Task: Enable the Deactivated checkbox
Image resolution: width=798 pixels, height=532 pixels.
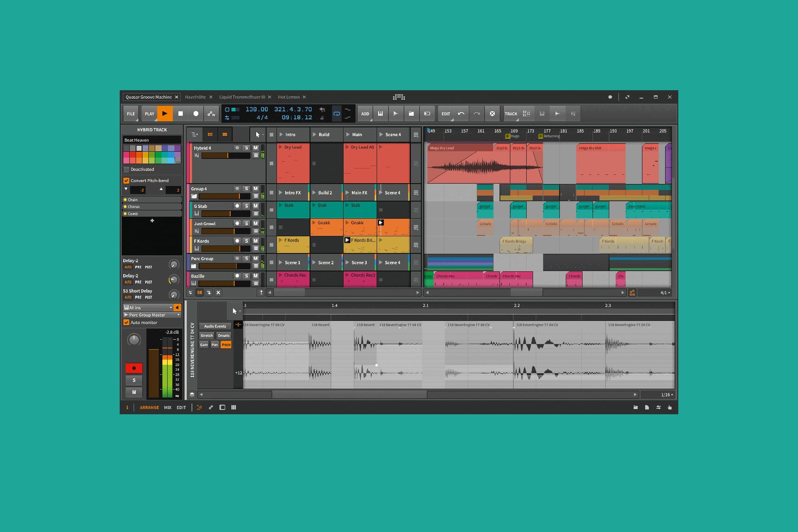Action: tap(126, 169)
